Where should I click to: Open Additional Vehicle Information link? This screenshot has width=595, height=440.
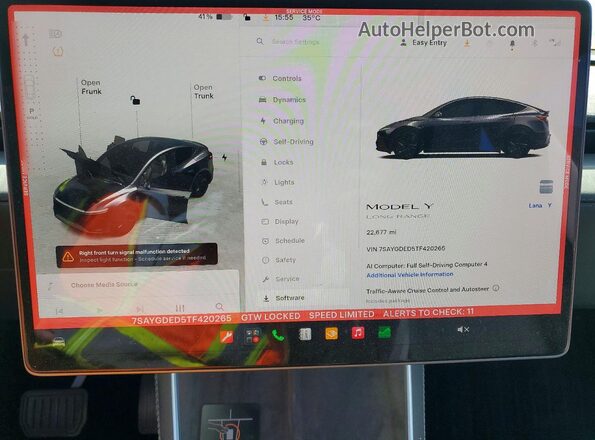tap(410, 274)
